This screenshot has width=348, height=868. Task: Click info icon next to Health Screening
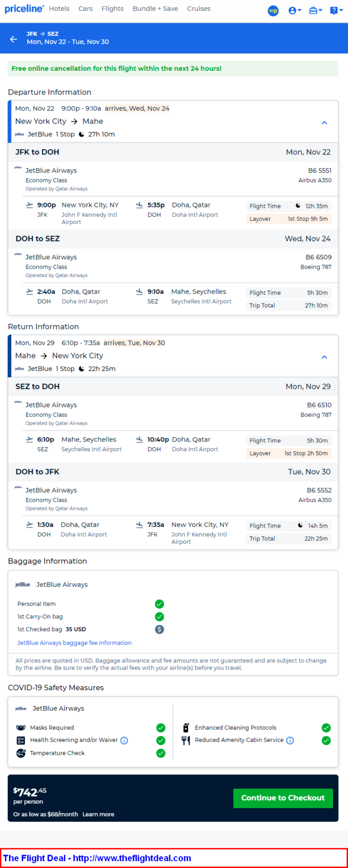pos(124,741)
